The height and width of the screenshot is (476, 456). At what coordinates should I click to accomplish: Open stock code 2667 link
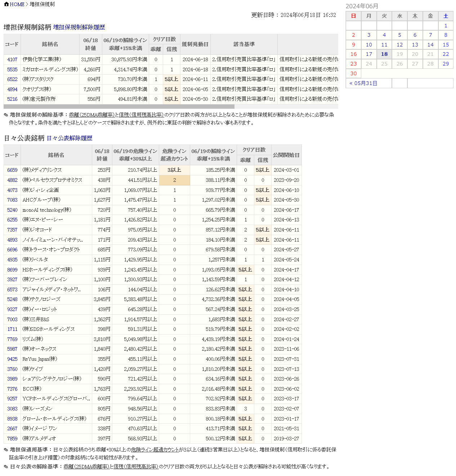pyautogui.click(x=12, y=428)
